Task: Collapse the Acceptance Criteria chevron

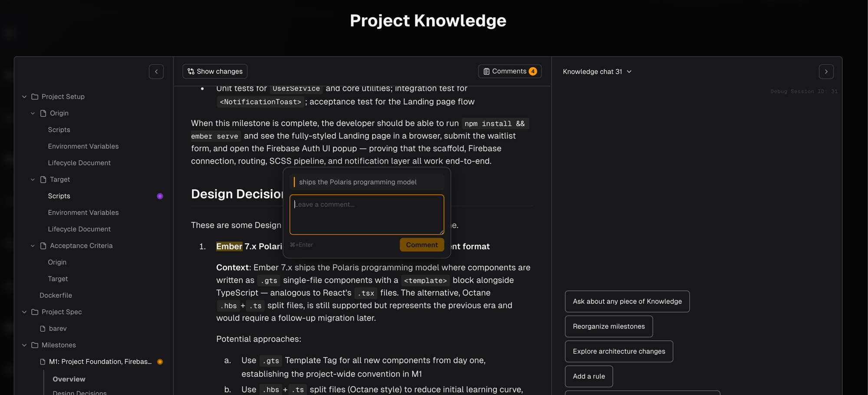Action: tap(33, 246)
